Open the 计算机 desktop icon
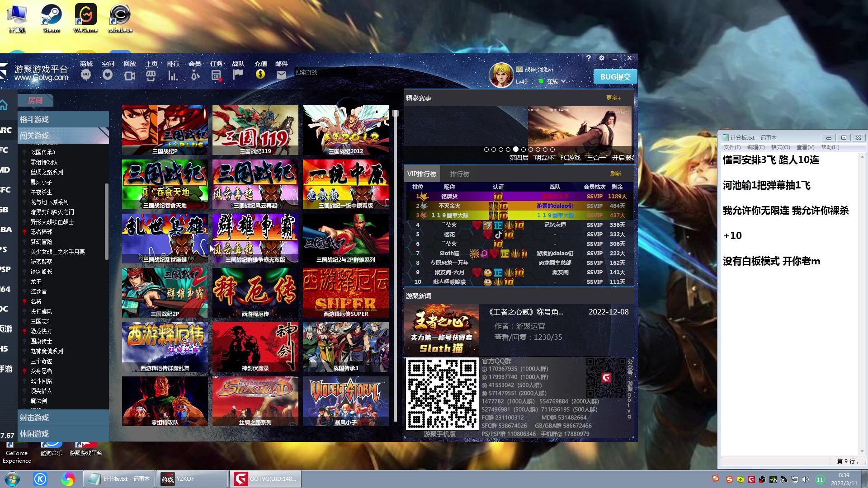Screen dimensions: 868x488 click(17, 19)
